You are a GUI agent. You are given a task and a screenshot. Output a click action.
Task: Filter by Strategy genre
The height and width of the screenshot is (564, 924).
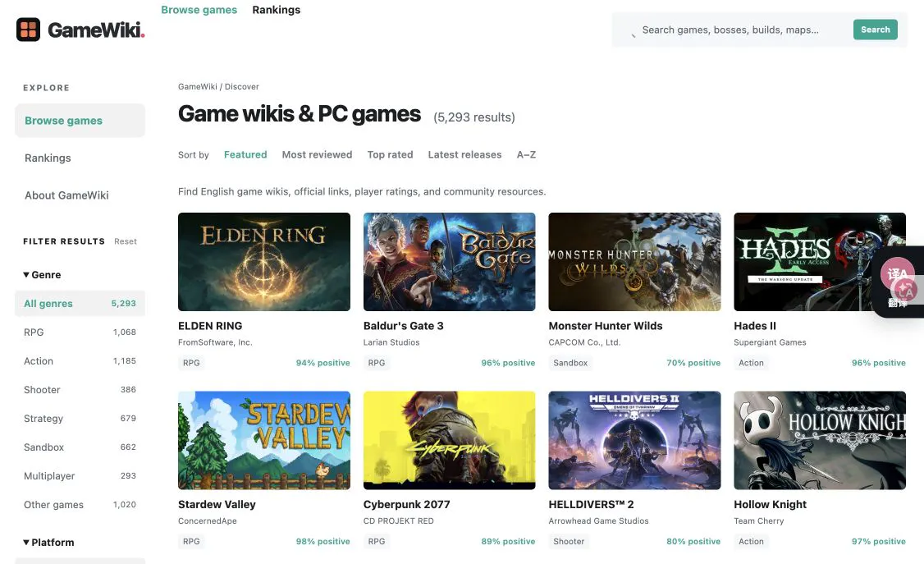(80, 419)
